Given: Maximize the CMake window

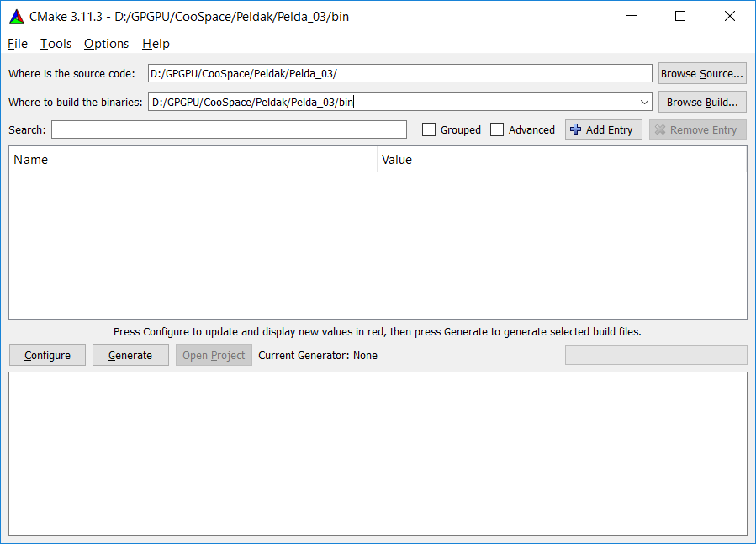Looking at the screenshot, I should (680, 17).
